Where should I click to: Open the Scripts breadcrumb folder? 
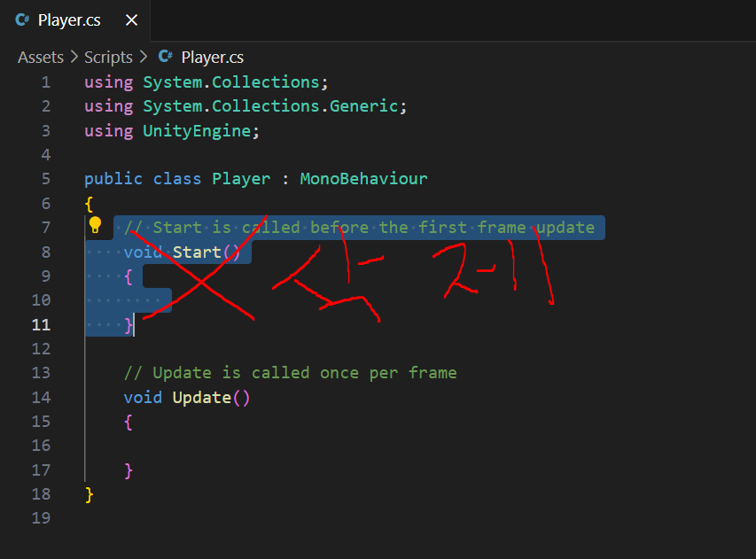pos(108,58)
